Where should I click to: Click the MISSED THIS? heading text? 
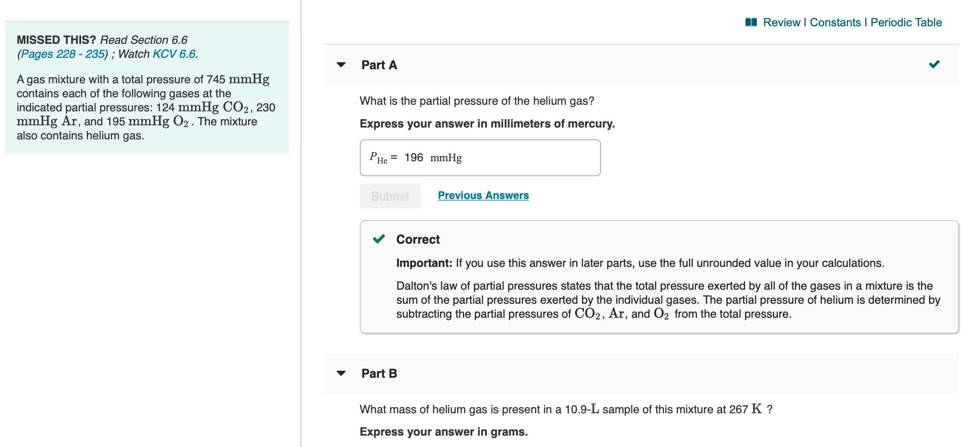tap(56, 40)
